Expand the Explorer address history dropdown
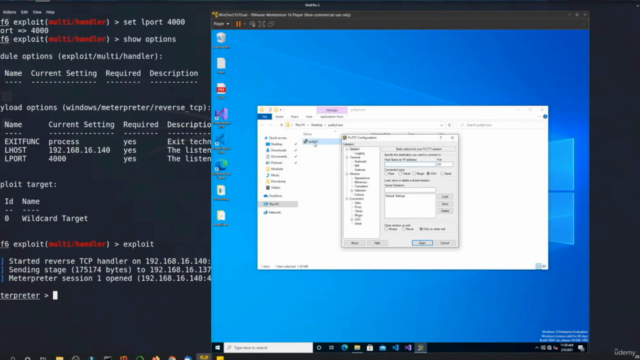The height and width of the screenshot is (360, 640). pos(442,125)
